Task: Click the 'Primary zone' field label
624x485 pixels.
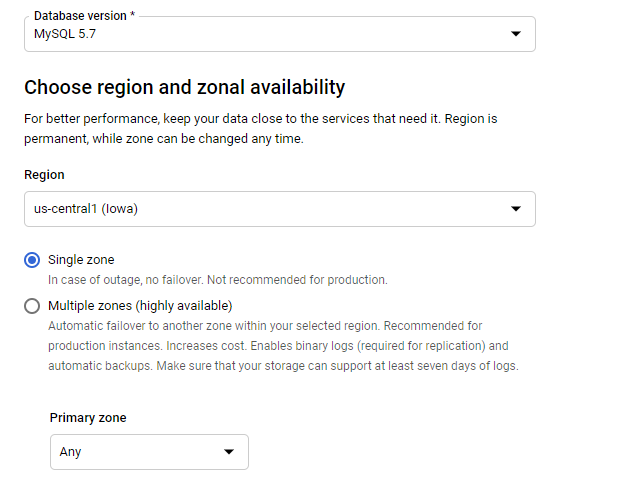Action: point(88,418)
